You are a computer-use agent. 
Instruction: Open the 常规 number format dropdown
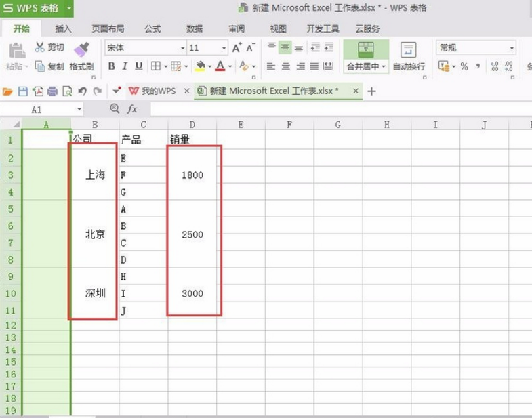pos(512,48)
